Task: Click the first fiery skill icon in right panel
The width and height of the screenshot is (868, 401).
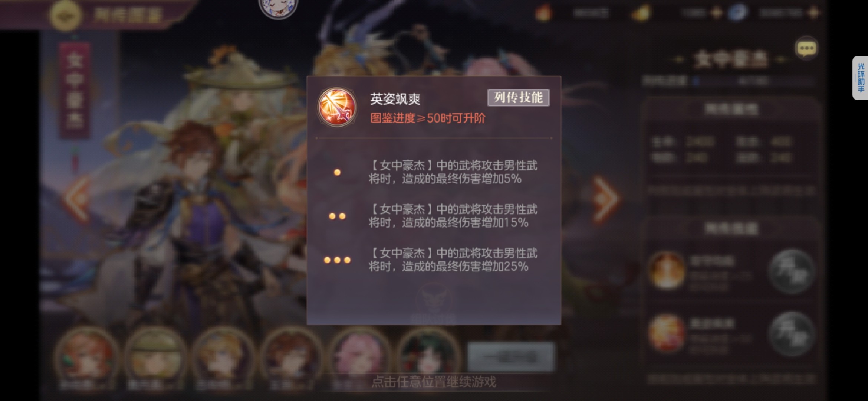Action: coord(666,270)
